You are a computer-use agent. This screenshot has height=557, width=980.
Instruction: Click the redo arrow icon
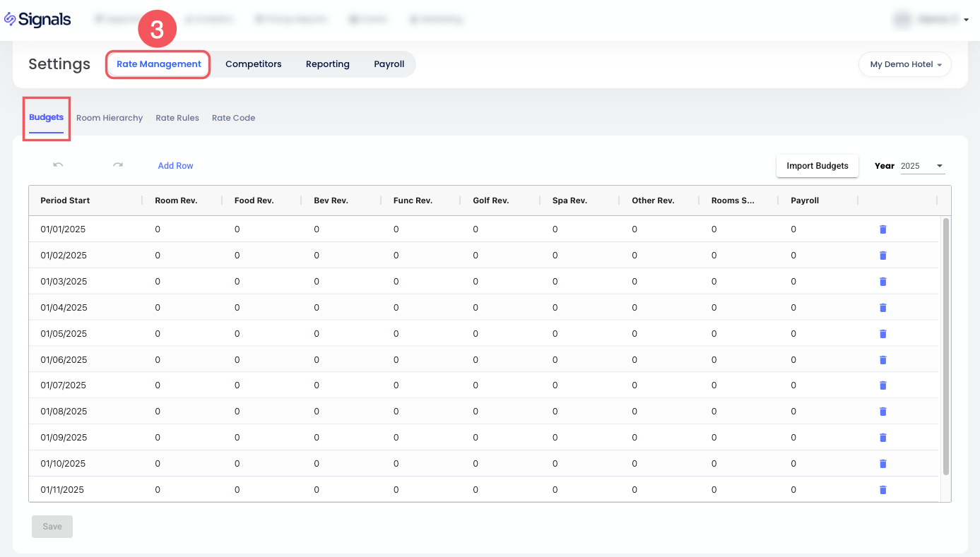(118, 165)
